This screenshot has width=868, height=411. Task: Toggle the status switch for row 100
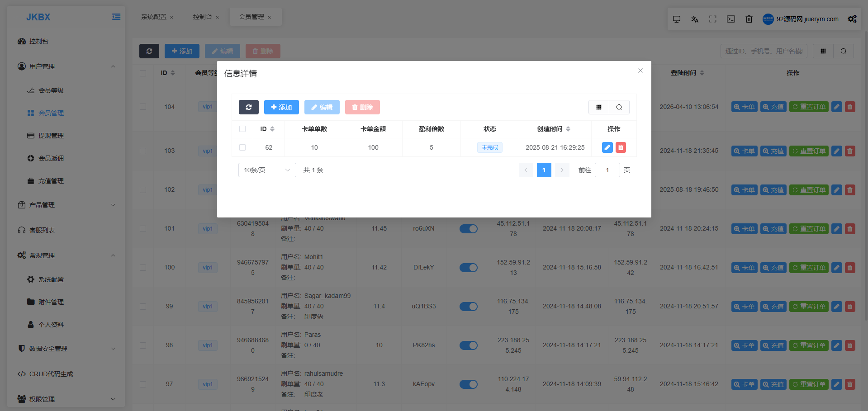(469, 268)
